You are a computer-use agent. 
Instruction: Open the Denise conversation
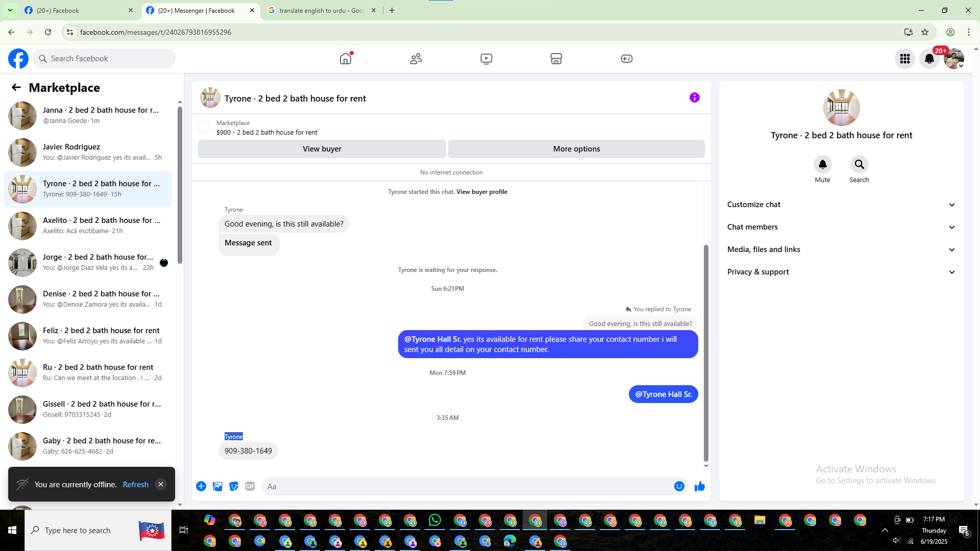pos(88,299)
